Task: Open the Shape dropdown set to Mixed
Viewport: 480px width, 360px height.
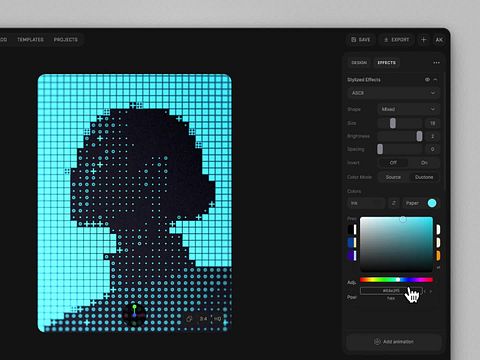Action: pos(408,109)
